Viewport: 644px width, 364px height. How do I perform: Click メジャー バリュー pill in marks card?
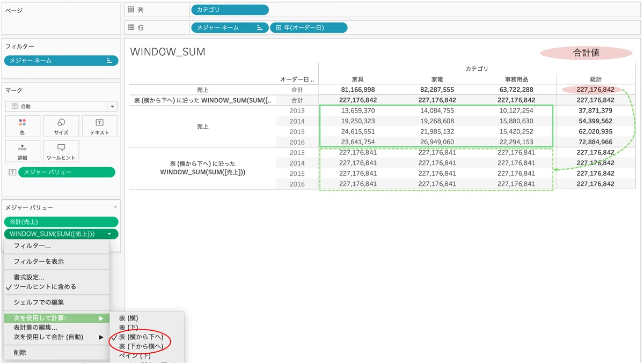click(x=67, y=172)
